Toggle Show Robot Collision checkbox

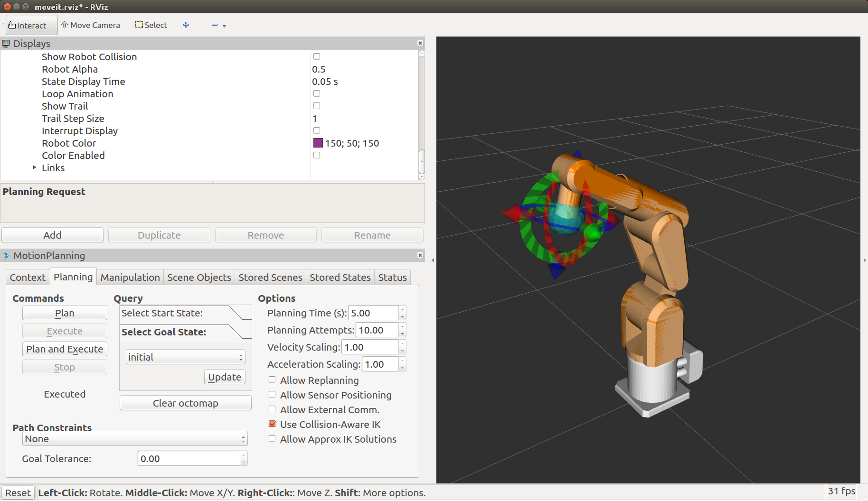coord(317,56)
